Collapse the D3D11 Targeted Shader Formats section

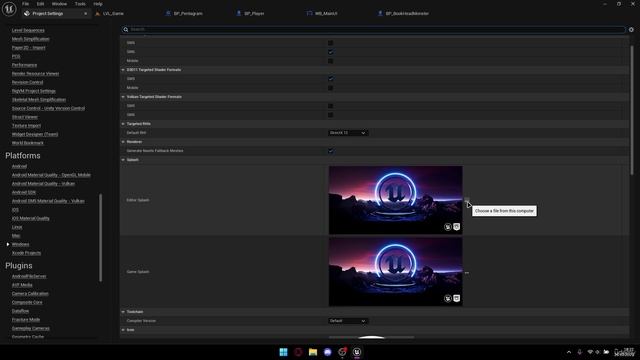coord(123,70)
